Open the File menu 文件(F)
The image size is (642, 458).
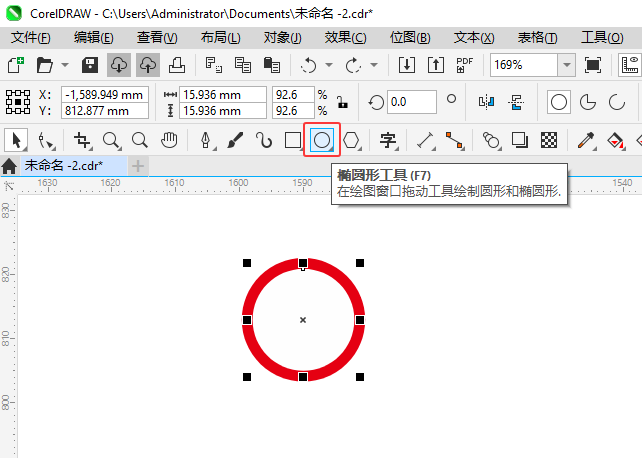coord(31,38)
